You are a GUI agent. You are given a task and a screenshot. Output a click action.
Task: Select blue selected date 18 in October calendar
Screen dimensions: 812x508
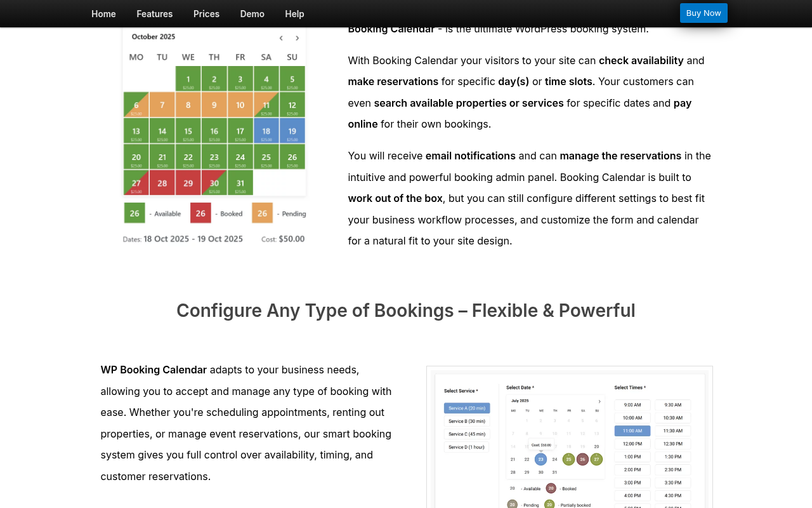[266, 131]
